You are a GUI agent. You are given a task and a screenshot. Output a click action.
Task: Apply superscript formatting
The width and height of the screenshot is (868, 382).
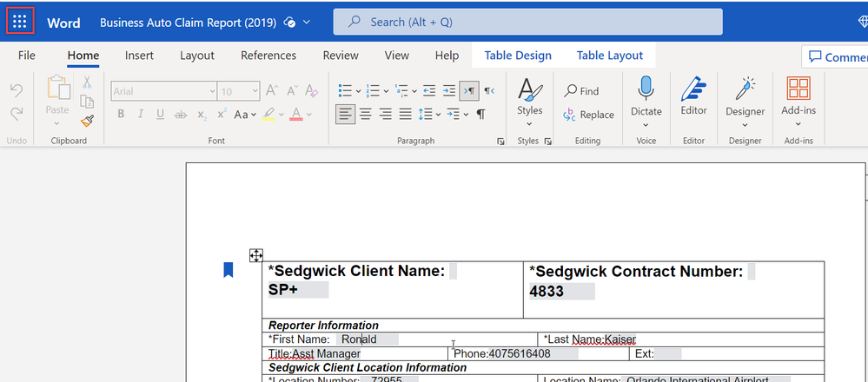pos(222,115)
